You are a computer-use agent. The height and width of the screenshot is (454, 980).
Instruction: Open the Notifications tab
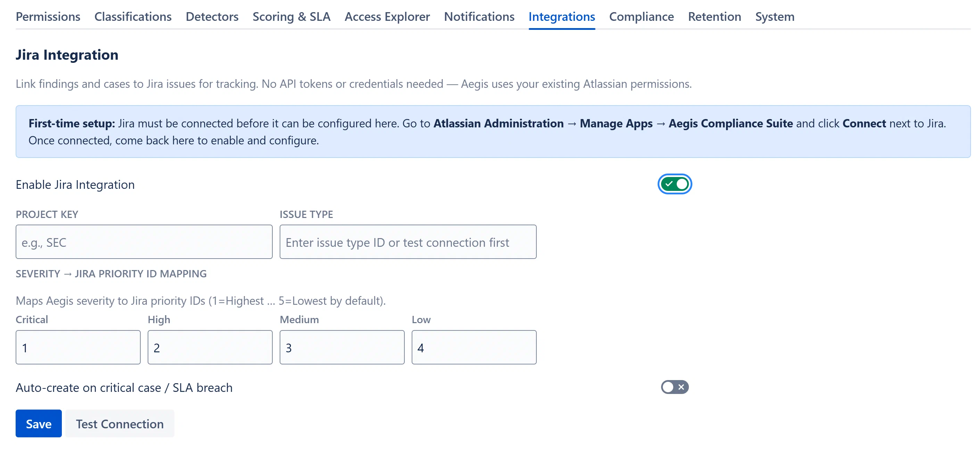(479, 16)
